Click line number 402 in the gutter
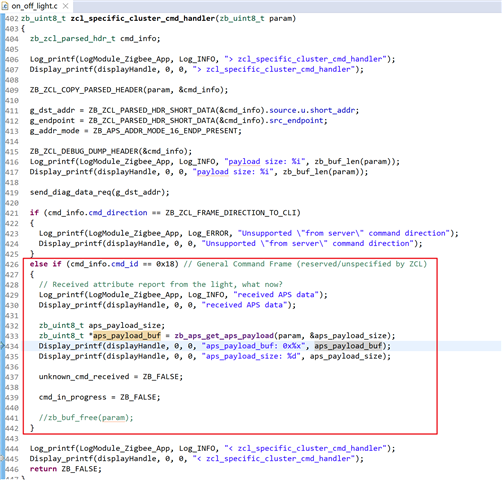 [x=12, y=19]
